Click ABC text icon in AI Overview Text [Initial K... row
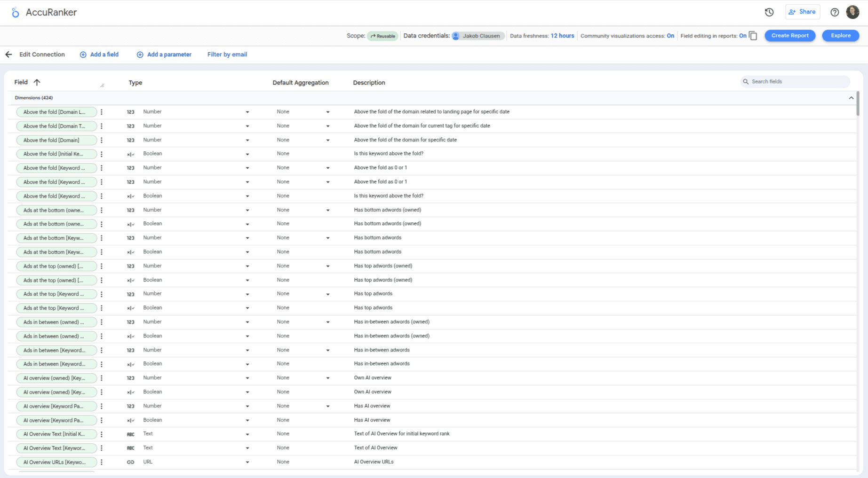 pyautogui.click(x=130, y=434)
